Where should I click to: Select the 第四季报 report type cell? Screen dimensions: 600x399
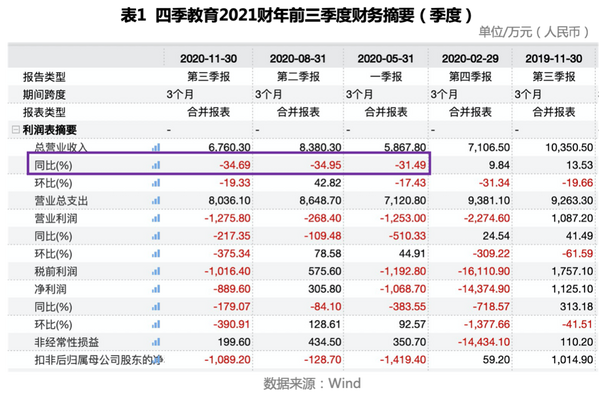click(470, 77)
